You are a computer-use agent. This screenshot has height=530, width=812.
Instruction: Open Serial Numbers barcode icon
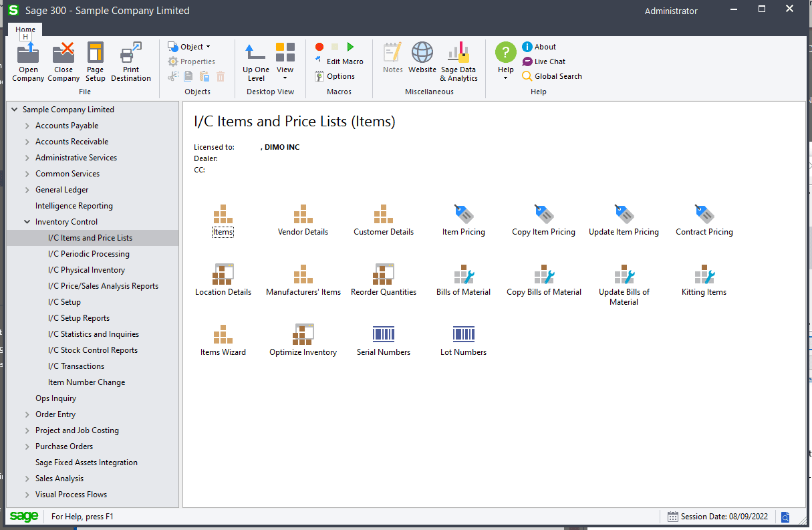tap(384, 335)
